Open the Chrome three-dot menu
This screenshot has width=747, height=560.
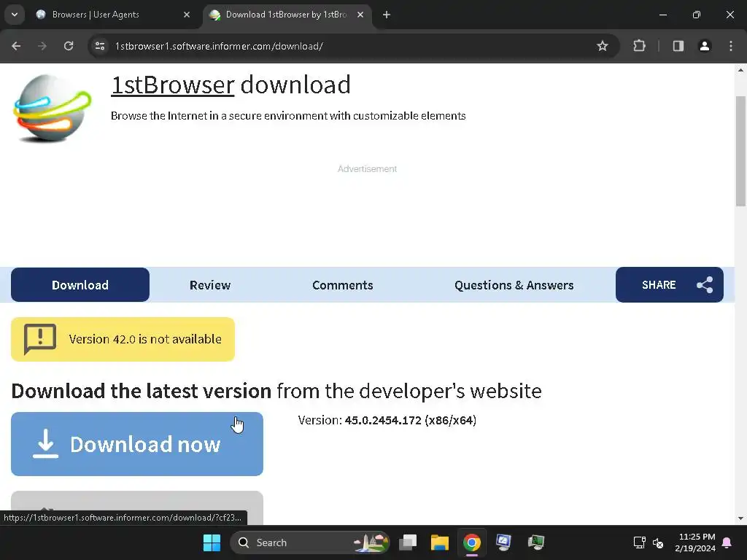pos(731,46)
